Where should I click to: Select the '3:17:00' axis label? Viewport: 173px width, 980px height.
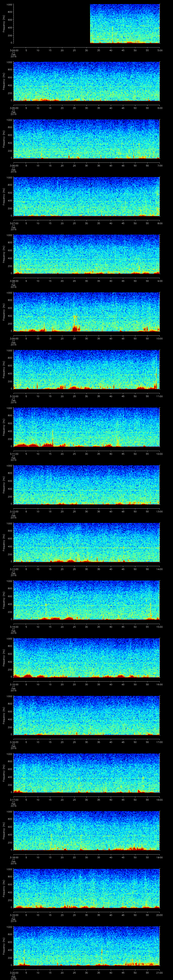[14, 800]
